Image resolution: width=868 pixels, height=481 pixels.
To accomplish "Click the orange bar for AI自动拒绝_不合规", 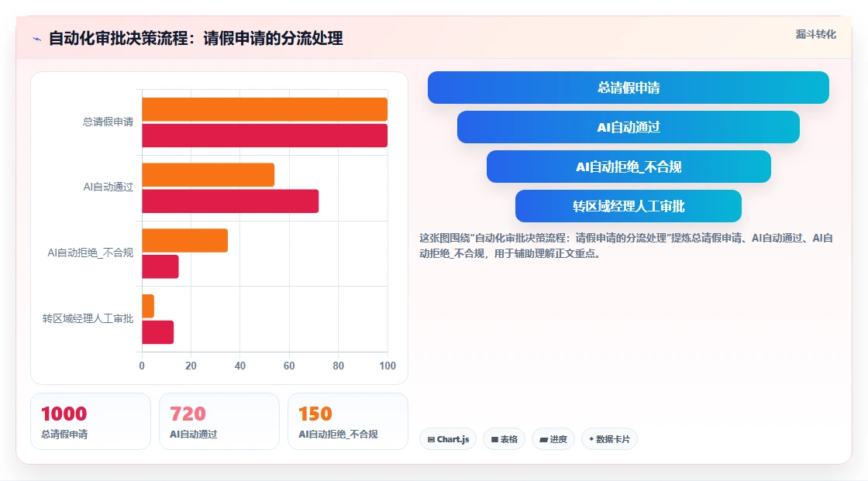I will (x=185, y=240).
